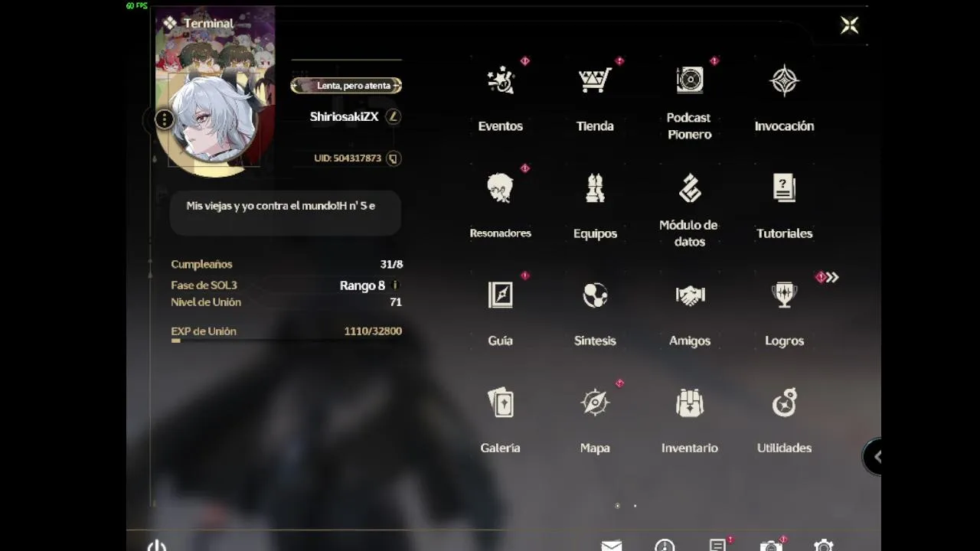Close the Terminal with the X

(x=849, y=25)
